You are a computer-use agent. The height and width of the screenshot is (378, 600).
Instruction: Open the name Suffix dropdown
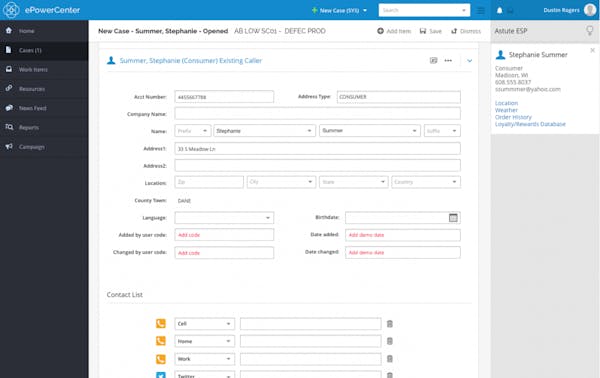point(442,131)
